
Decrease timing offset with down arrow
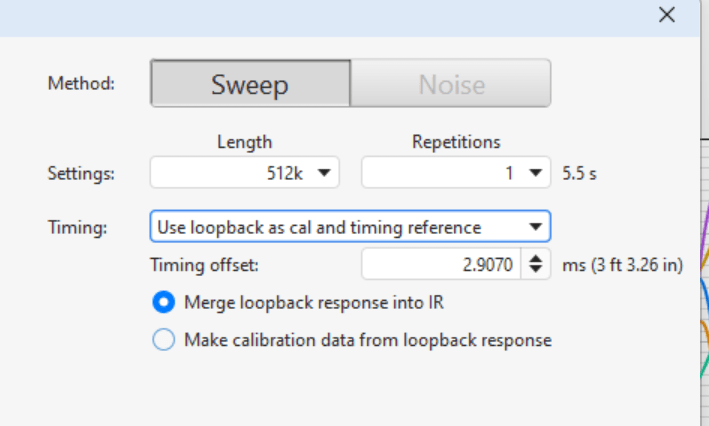pyautogui.click(x=536, y=269)
